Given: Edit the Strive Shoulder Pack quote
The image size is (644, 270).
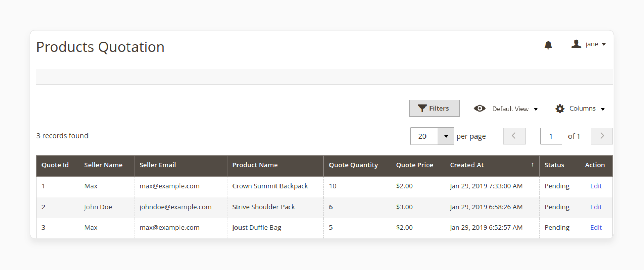Looking at the screenshot, I should click(596, 207).
